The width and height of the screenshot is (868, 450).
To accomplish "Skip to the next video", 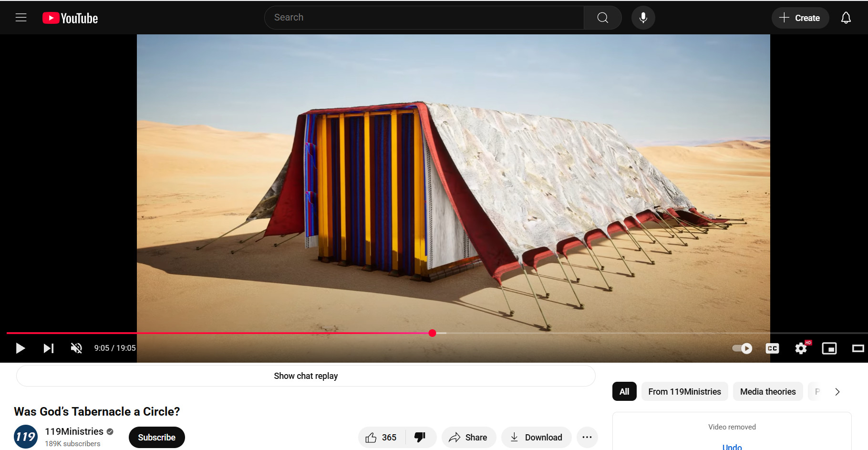I will point(48,348).
